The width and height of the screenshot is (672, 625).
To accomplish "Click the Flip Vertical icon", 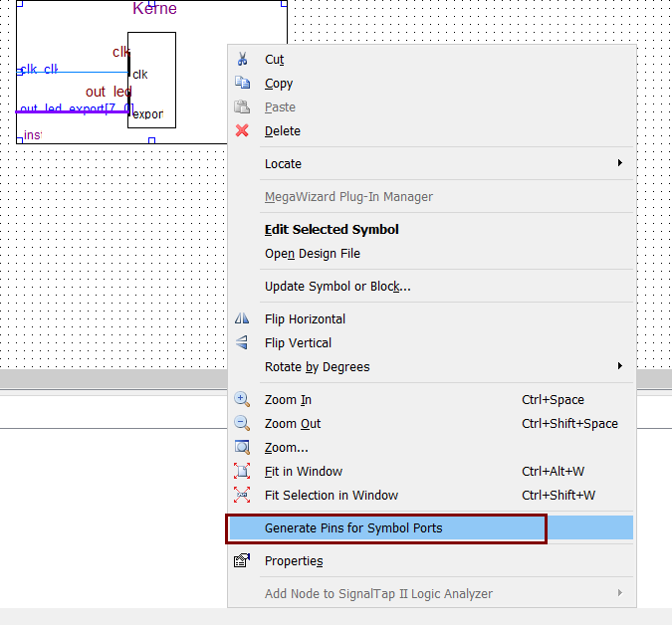I will [x=242, y=342].
